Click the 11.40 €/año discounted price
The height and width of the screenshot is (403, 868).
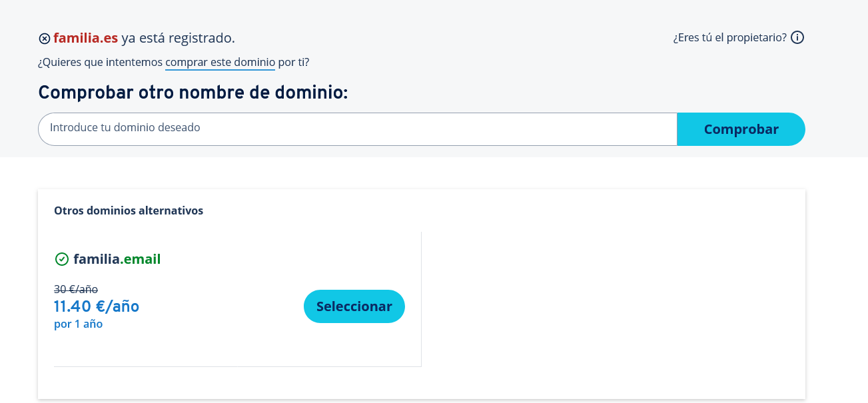[97, 306]
